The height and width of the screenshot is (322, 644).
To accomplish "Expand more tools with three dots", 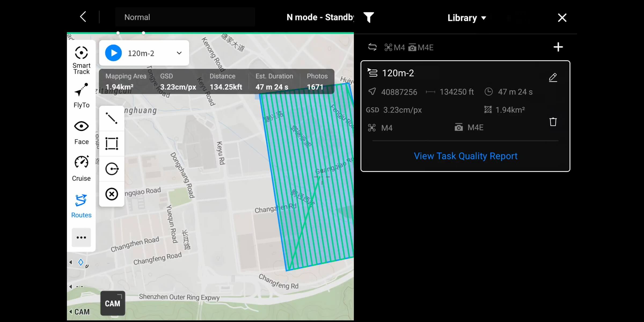I will point(81,237).
